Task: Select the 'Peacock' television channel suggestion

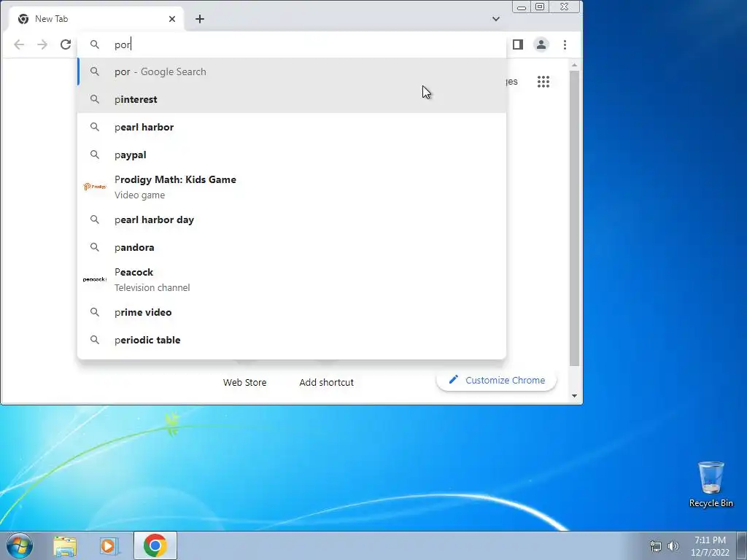Action: [292, 279]
